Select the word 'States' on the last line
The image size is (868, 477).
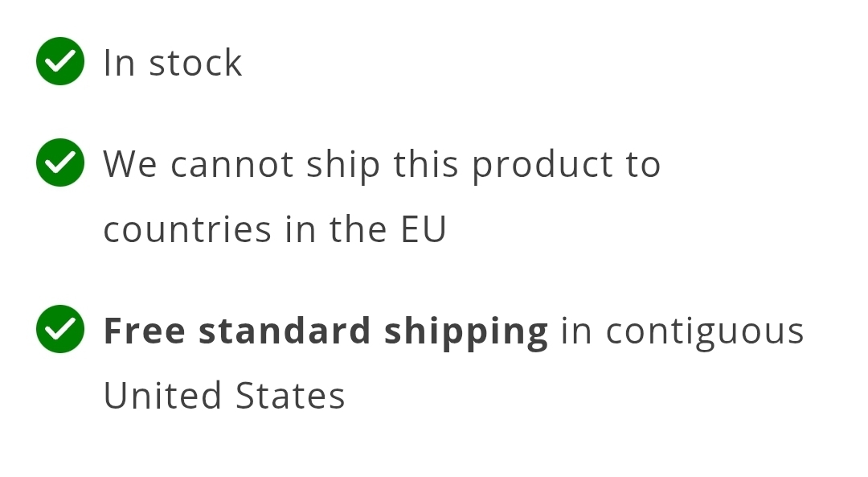(290, 396)
